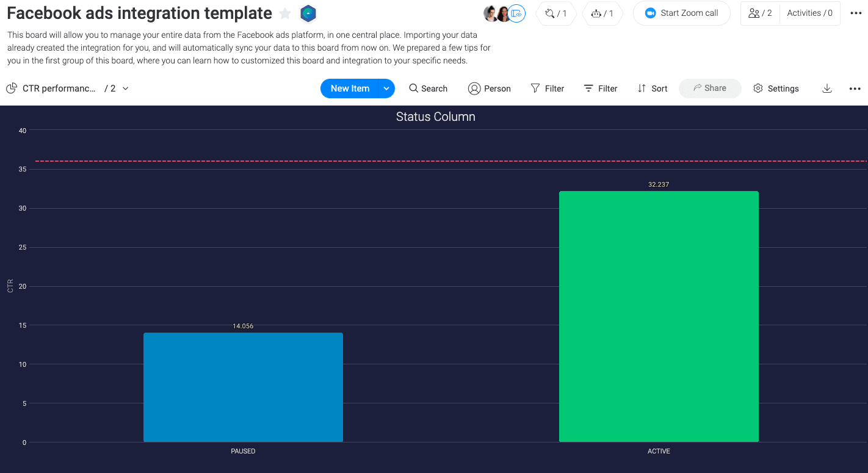Screen dimensions: 868x473
Task: Open first member avatar in header
Action: point(491,13)
